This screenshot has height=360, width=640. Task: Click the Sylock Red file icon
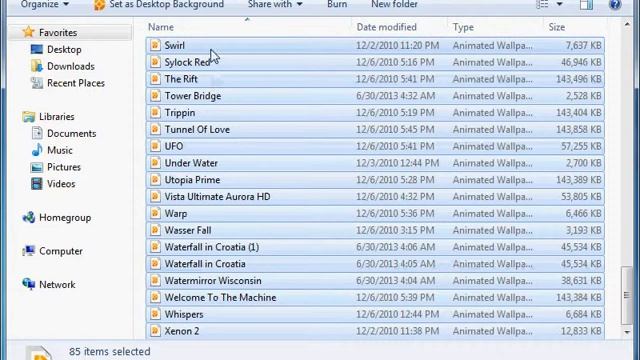(x=155, y=62)
